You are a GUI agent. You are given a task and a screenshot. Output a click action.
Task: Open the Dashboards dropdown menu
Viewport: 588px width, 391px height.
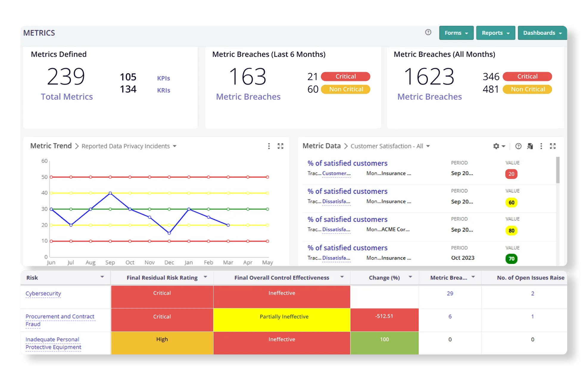542,33
